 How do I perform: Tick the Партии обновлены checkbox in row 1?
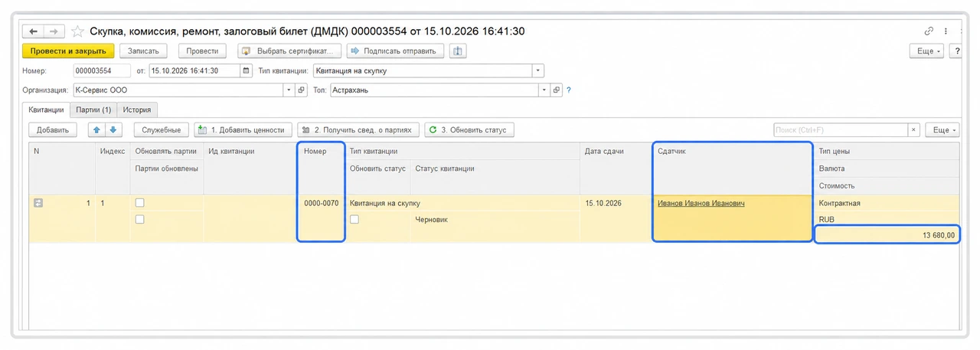pyautogui.click(x=139, y=219)
